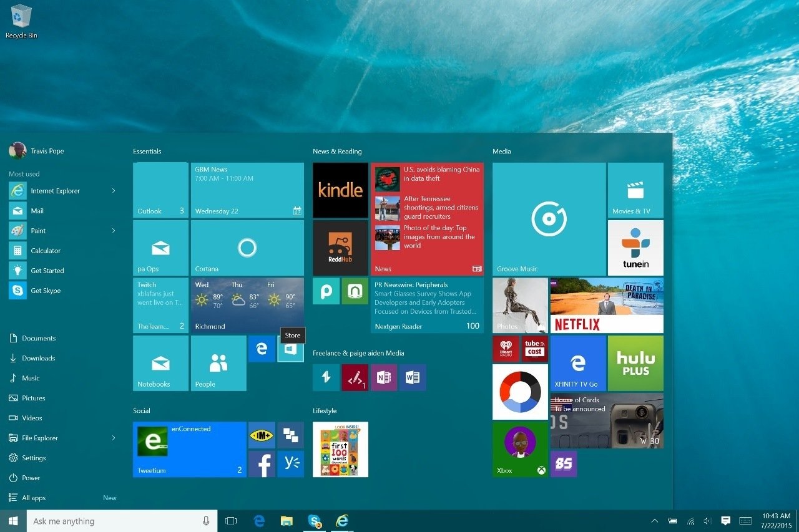Screen dimensions: 799x532
Task: Select Get Started in Most used
Action: click(62, 271)
